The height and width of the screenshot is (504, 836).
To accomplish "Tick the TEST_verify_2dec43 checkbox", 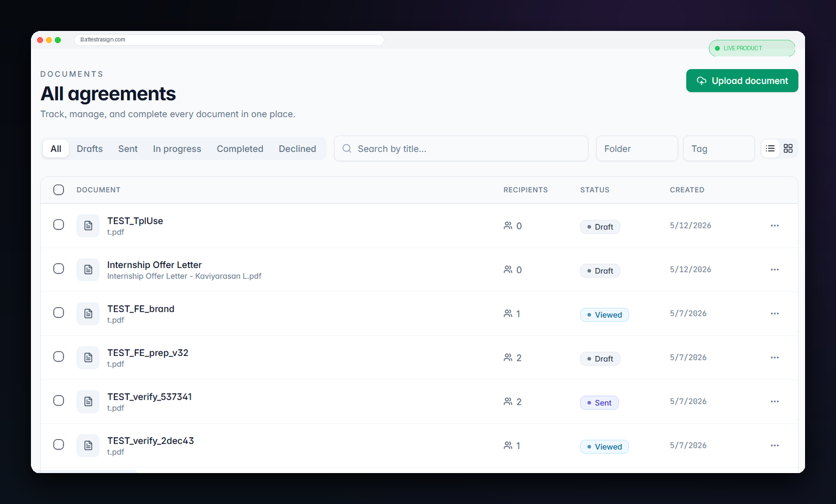I will tap(59, 444).
